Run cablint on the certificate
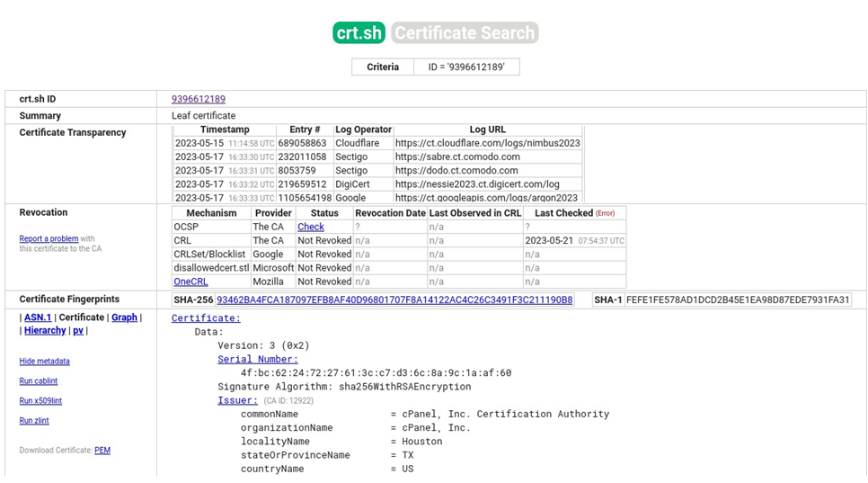868x483 pixels. click(39, 381)
